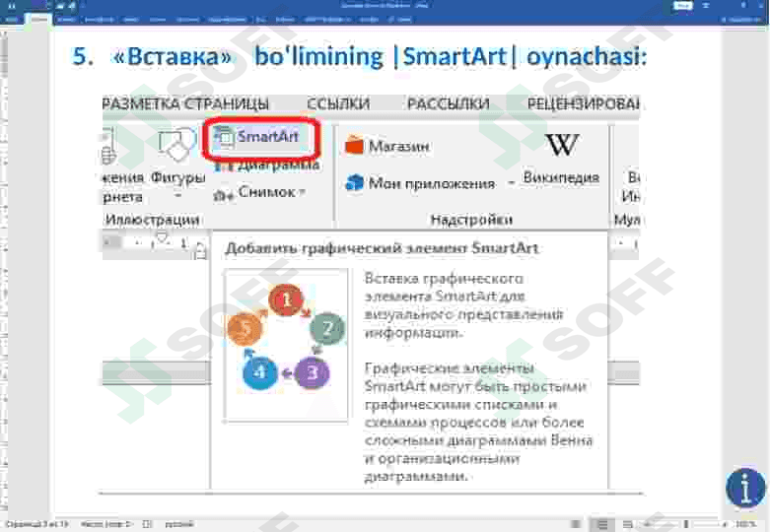Click the Снимок screenshot button
Viewport: 770px width, 532px height.
click(x=256, y=192)
